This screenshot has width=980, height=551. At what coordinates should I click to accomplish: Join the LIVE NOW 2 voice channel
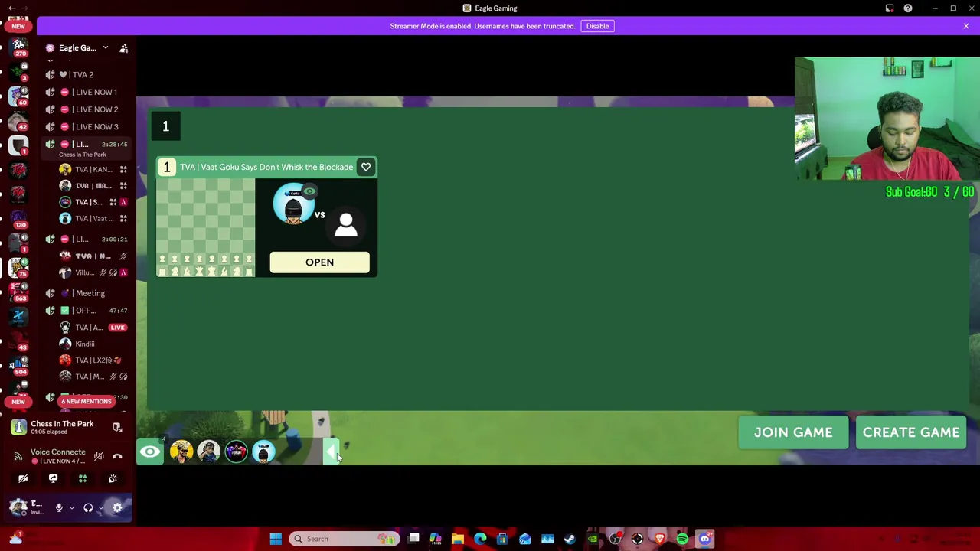click(84, 109)
